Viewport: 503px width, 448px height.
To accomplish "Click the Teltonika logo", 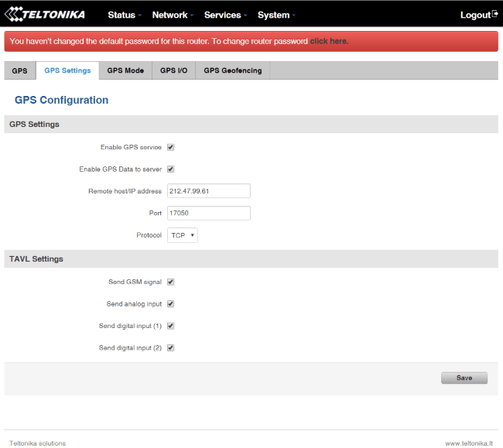I will coord(46,15).
